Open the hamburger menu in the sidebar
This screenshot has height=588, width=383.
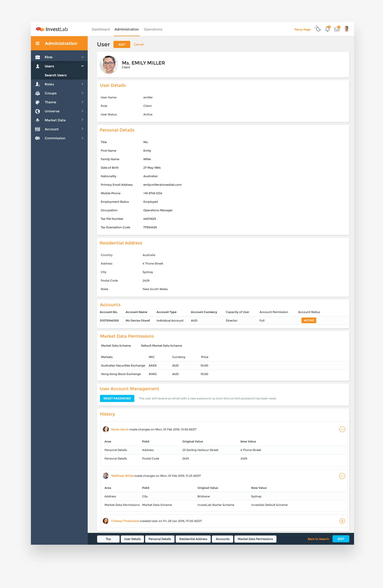click(38, 43)
